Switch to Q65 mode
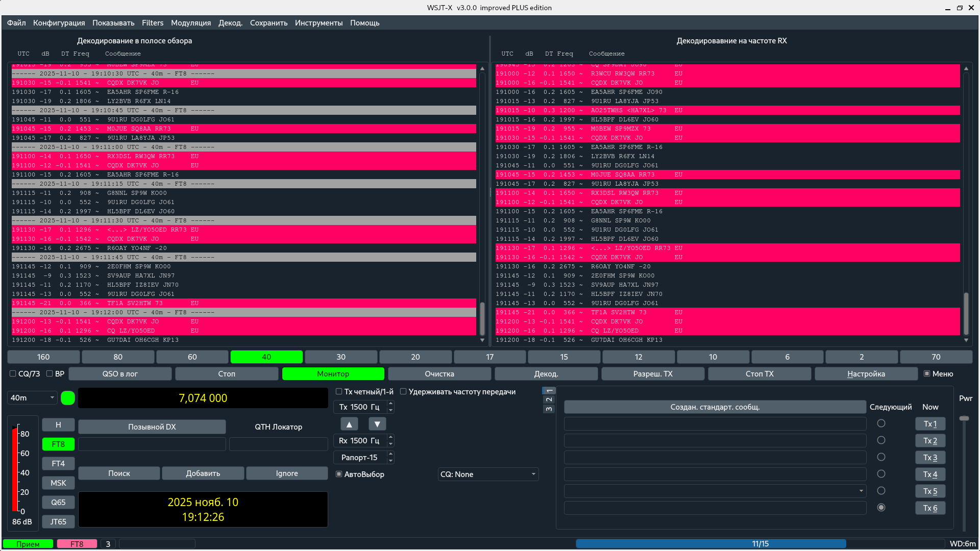This screenshot has height=551, width=980. (x=58, y=503)
